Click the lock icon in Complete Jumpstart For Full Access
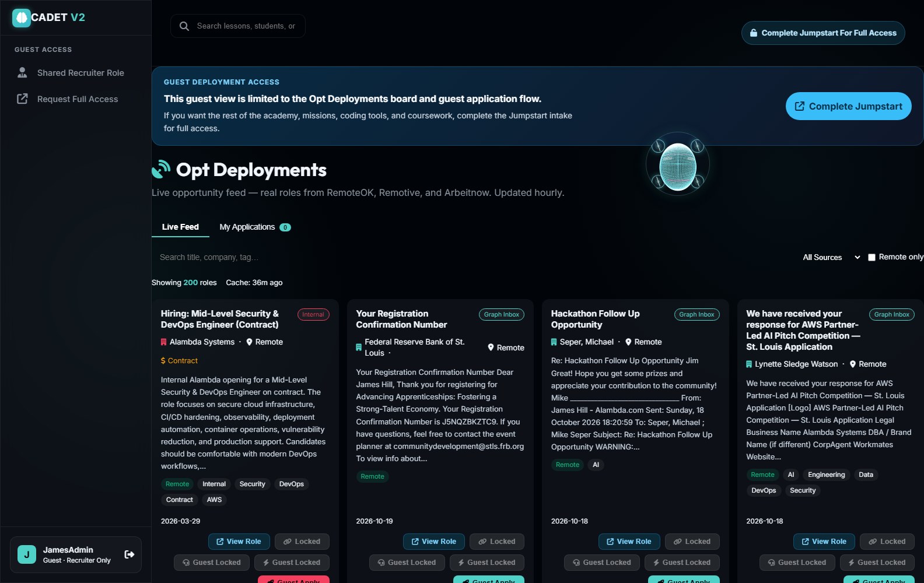This screenshot has width=924, height=583. [x=754, y=33]
